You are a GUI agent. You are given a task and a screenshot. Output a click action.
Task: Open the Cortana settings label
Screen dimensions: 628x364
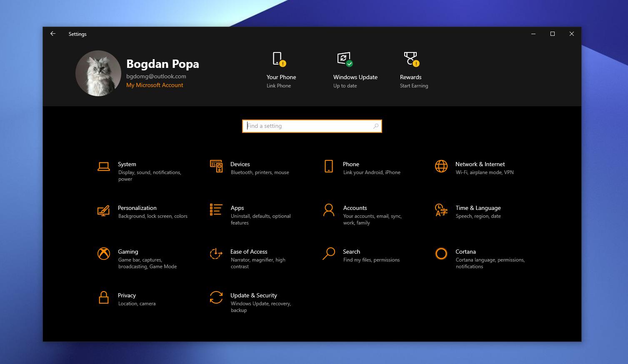coord(465,252)
